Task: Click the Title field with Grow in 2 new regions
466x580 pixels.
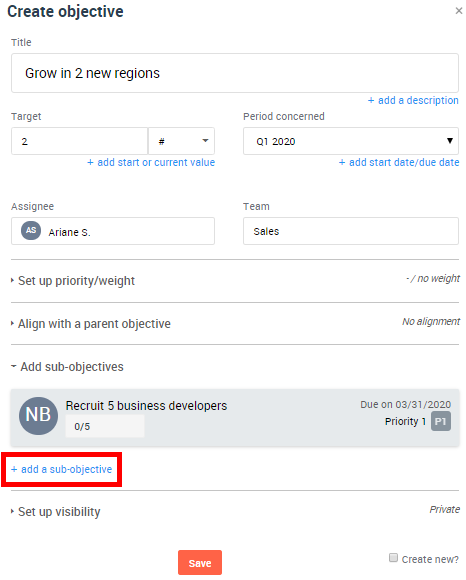Action: click(235, 73)
